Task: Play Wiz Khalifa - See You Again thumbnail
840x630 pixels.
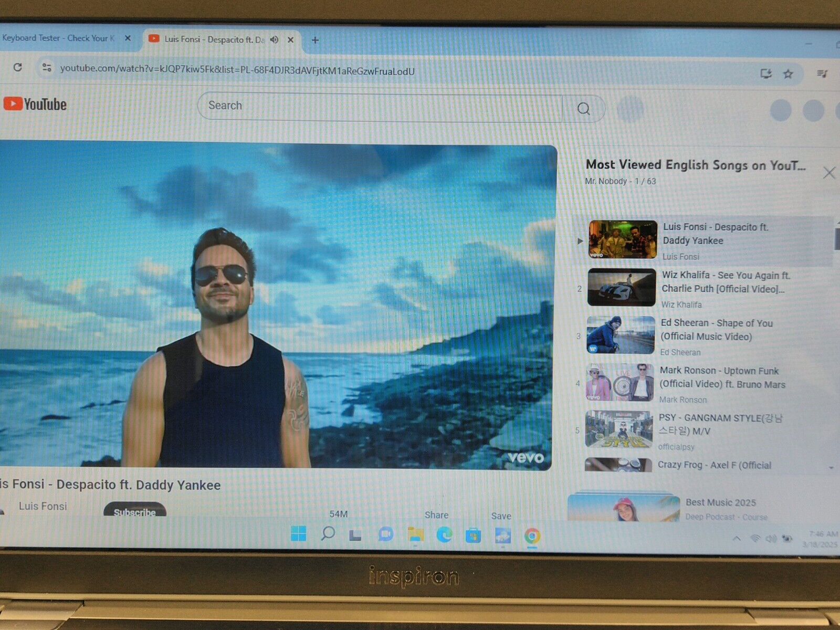Action: tap(622, 287)
